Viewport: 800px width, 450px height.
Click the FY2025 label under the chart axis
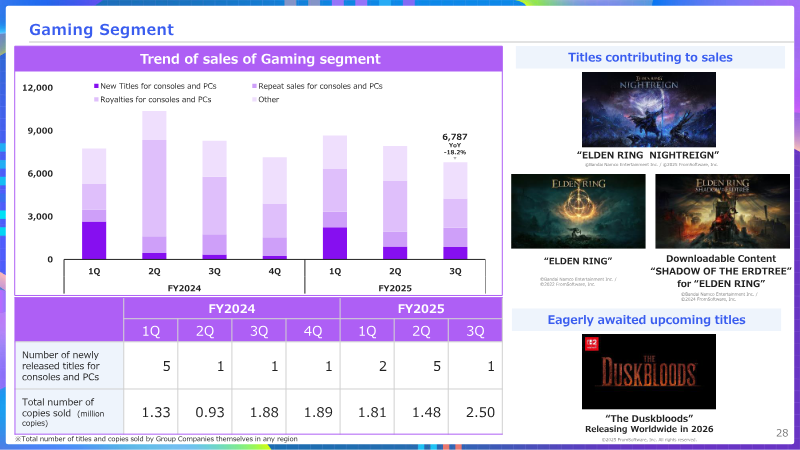(395, 288)
